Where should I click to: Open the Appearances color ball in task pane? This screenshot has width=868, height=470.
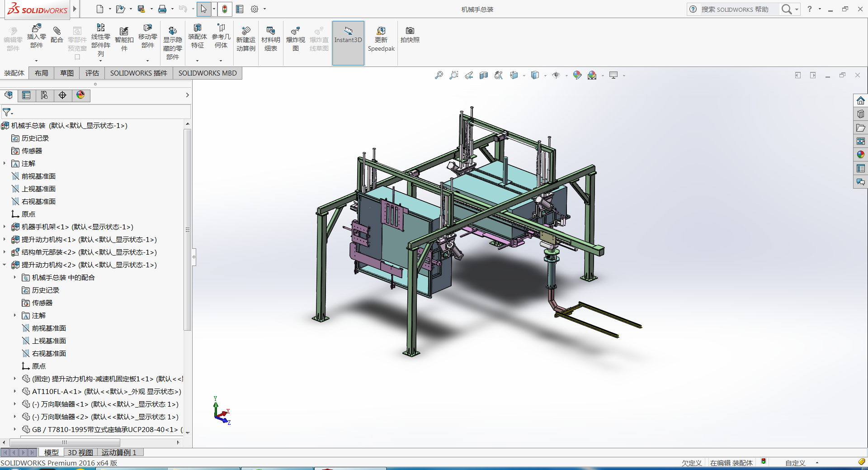tap(861, 155)
